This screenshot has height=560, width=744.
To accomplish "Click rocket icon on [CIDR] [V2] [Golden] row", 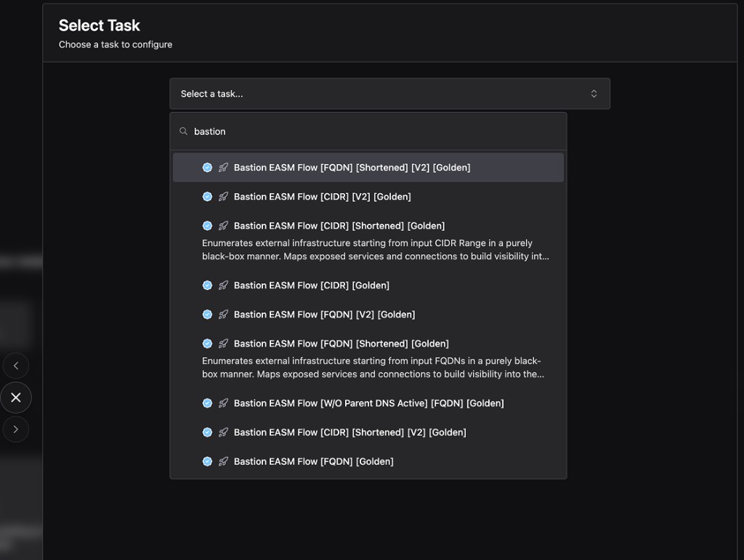I will (223, 196).
